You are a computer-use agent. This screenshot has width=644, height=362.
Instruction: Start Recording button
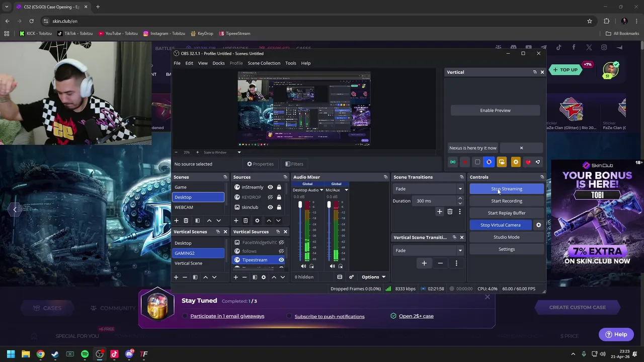(x=507, y=201)
